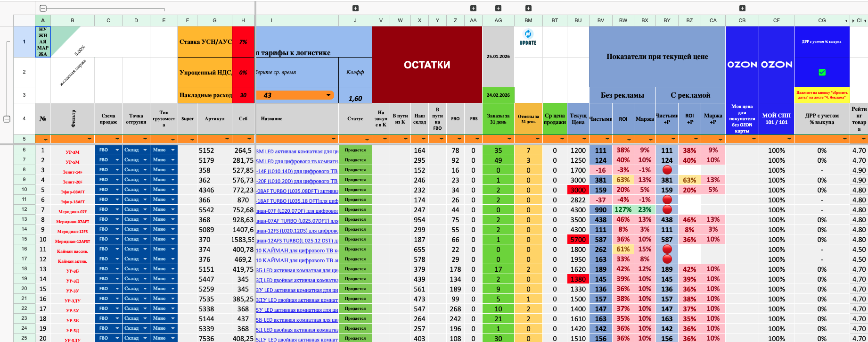Collapse the row group beside row 4
Viewport: 868px width, 342px height.
coord(7,119)
